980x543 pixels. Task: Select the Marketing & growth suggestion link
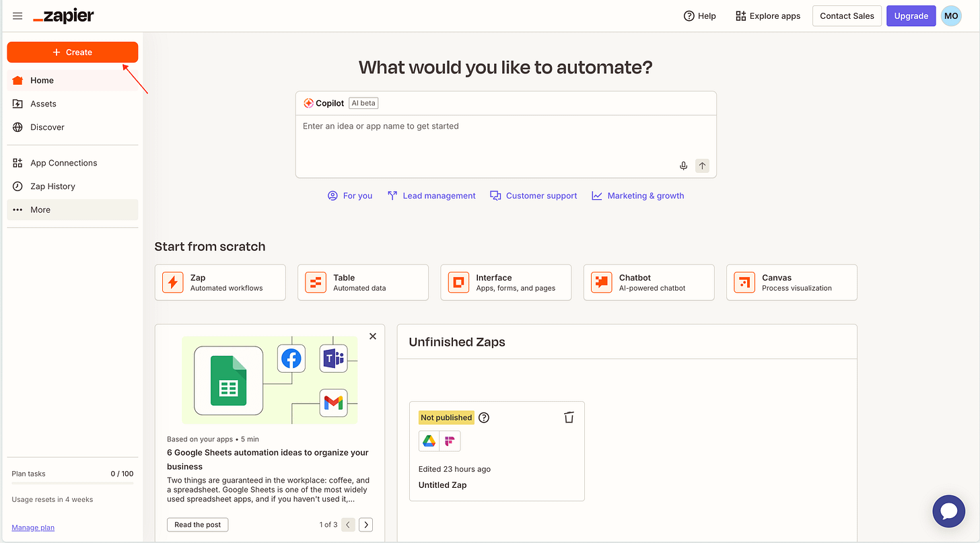(638, 196)
